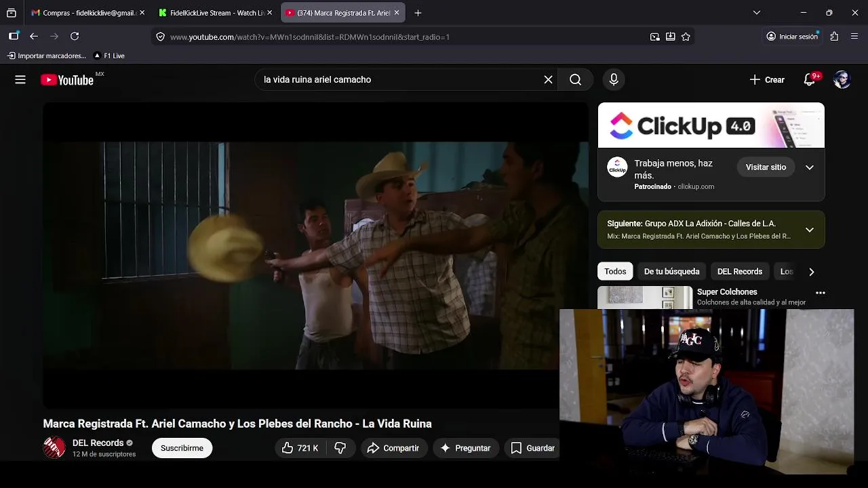Select the De tu búsqueda chip
The image size is (868, 488).
pos(671,272)
